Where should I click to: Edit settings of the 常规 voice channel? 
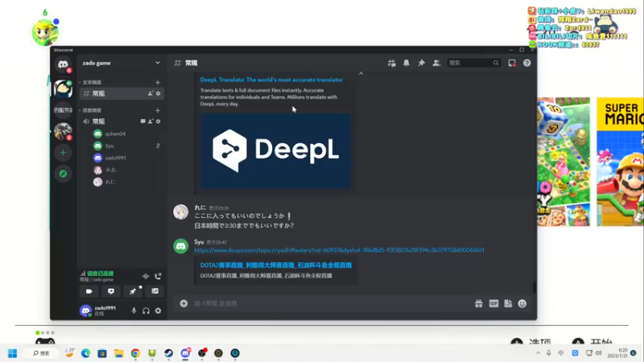point(158,121)
